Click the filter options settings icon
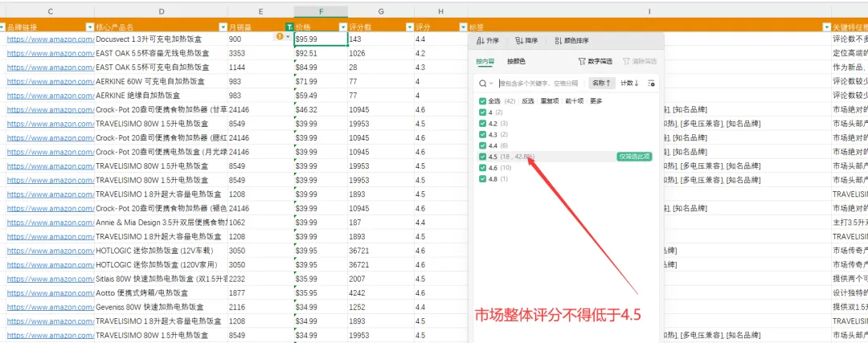Image resolution: width=868 pixels, height=343 pixels. click(x=652, y=83)
